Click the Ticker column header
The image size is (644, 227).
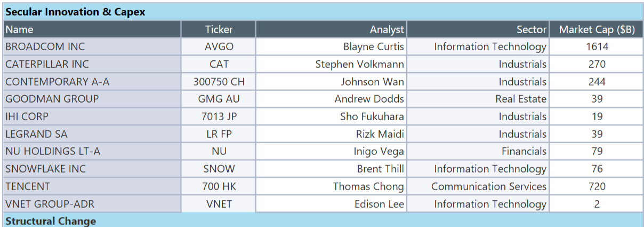[x=219, y=29]
